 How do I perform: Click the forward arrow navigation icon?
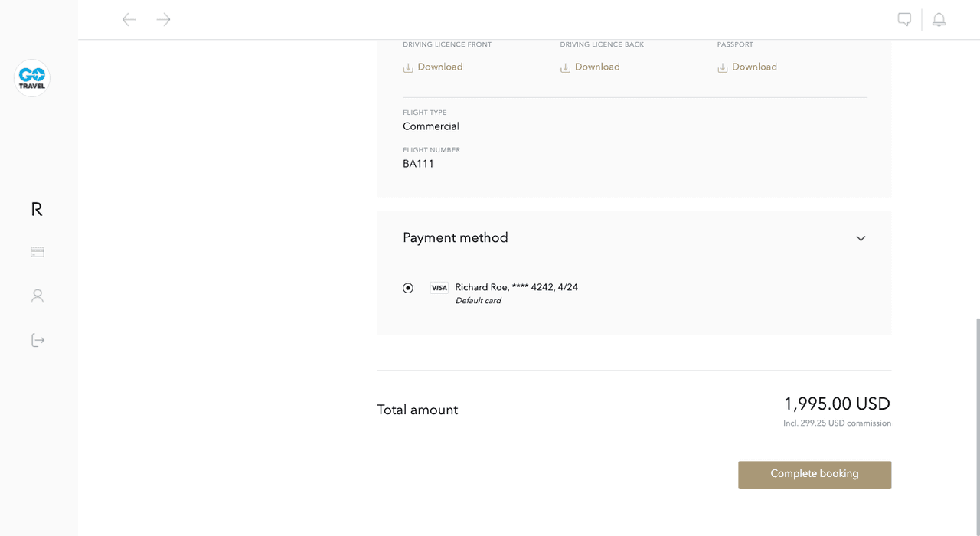point(163,20)
